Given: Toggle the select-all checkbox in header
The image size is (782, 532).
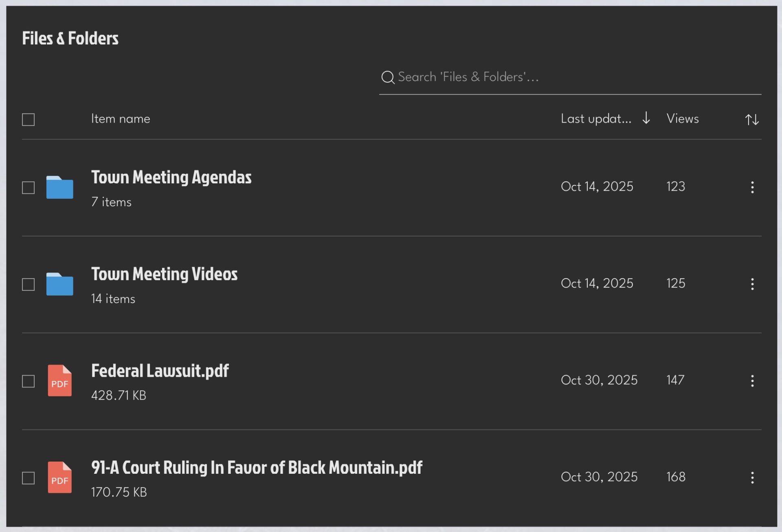Looking at the screenshot, I should click(28, 120).
